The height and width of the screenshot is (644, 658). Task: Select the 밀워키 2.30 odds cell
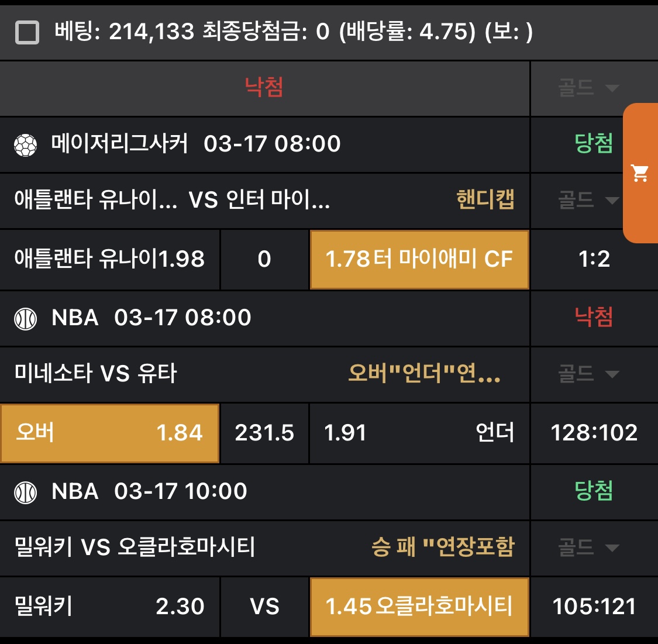tap(109, 607)
